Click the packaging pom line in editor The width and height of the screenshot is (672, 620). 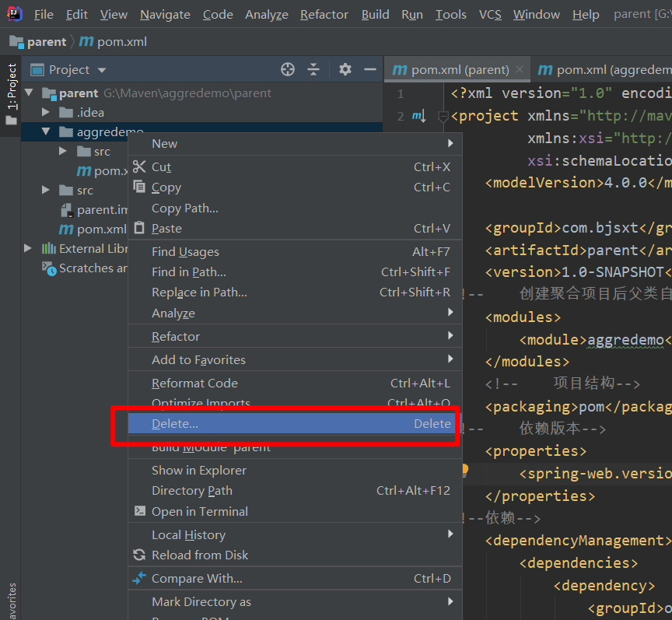(x=579, y=406)
